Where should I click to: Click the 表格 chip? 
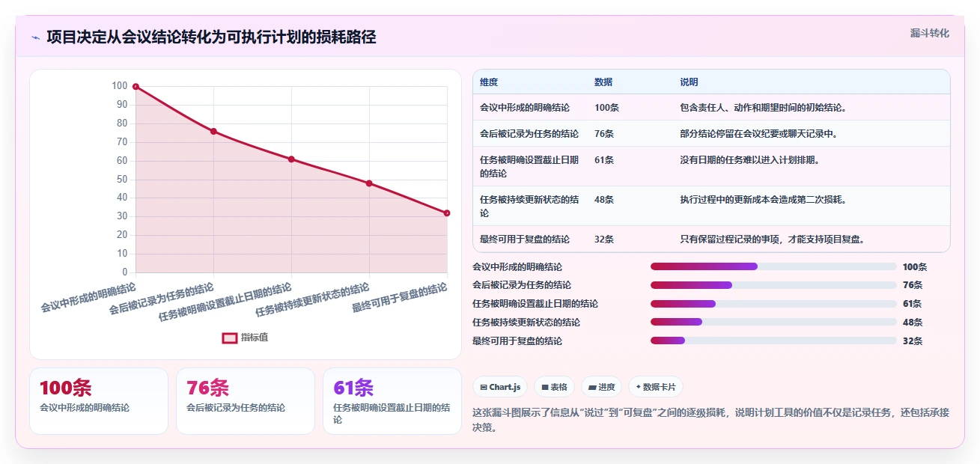click(554, 387)
